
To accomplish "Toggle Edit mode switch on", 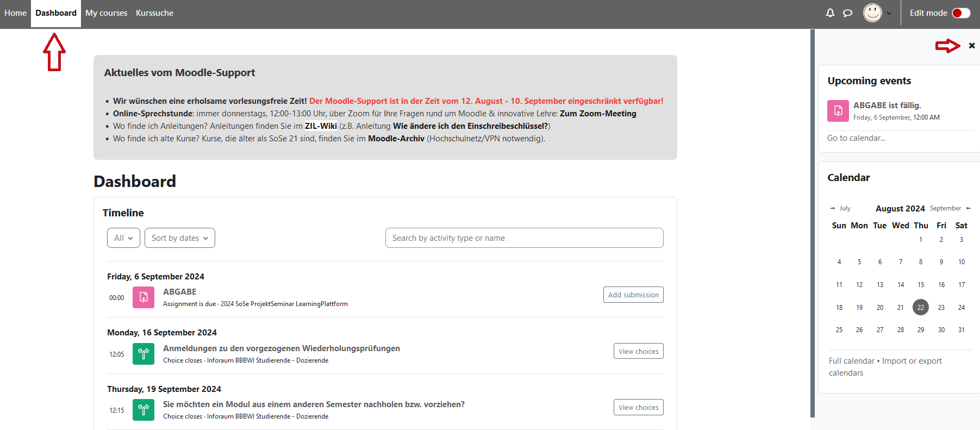I will pos(960,13).
